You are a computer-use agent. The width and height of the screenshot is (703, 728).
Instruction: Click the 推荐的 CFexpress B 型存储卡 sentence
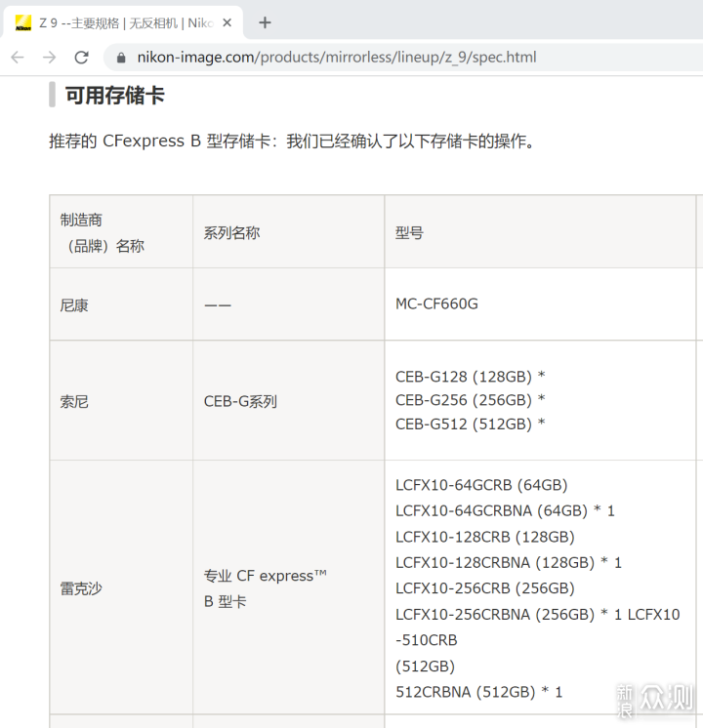click(x=293, y=141)
